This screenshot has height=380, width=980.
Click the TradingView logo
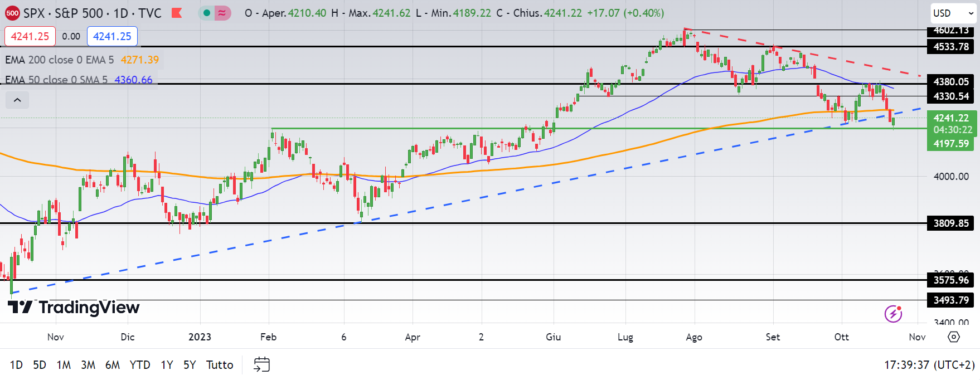click(74, 307)
